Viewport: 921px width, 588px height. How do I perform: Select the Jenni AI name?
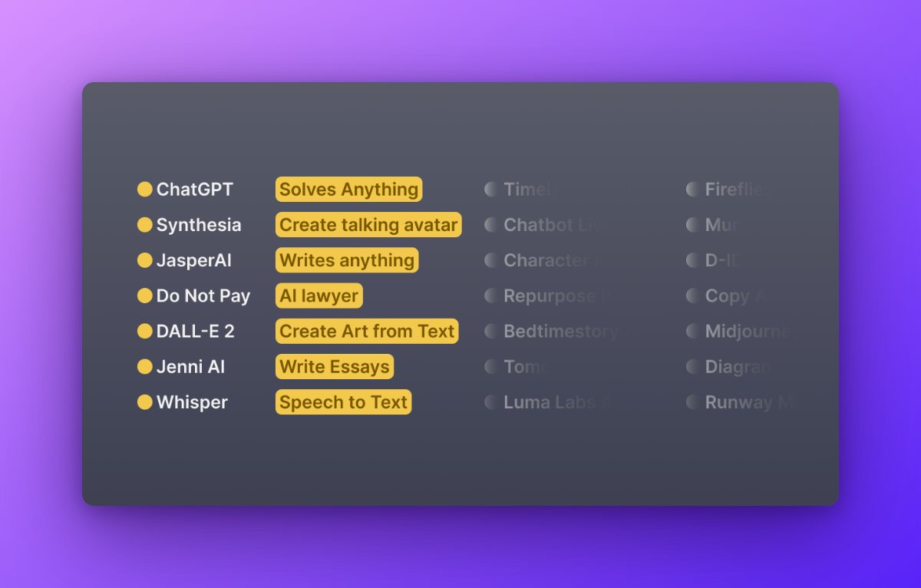pos(191,366)
